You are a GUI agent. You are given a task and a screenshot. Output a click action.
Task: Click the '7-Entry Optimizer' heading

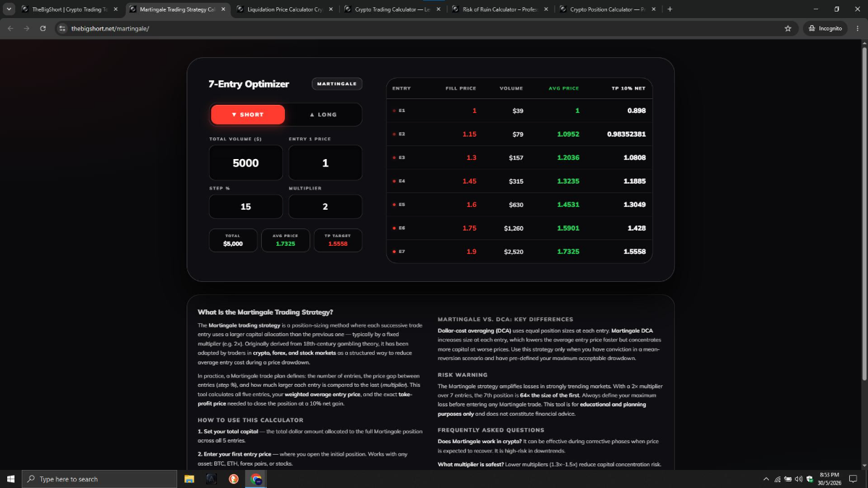(x=249, y=84)
